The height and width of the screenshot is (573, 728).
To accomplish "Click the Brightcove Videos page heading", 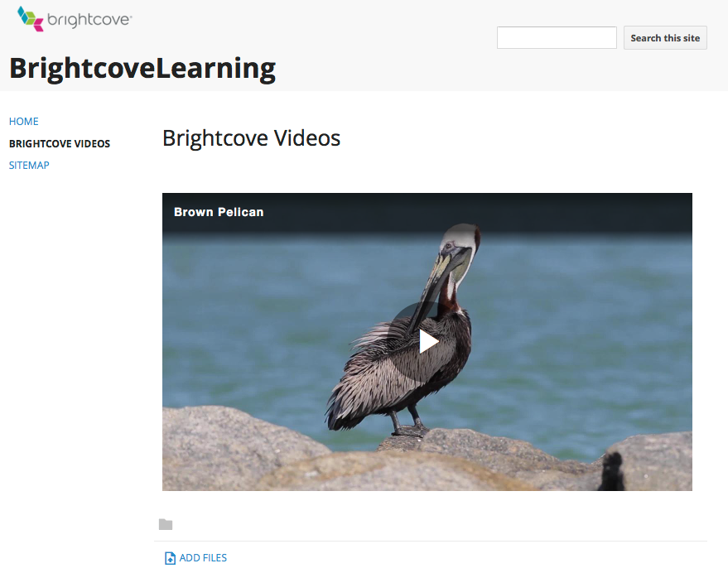I will (251, 137).
